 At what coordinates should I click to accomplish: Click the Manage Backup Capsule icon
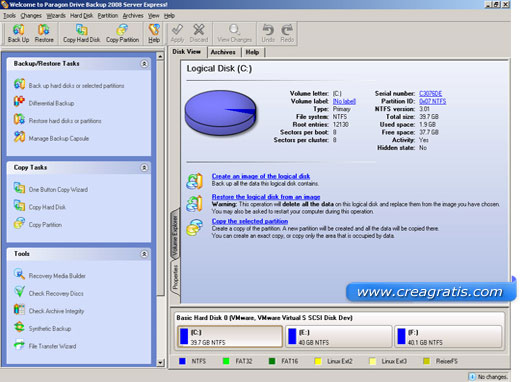[x=19, y=137]
